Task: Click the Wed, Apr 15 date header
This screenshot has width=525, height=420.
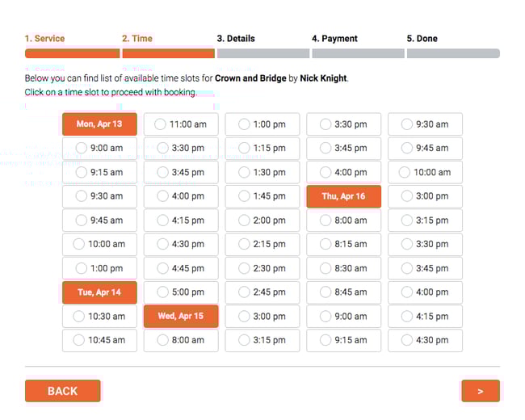Action: point(181,317)
